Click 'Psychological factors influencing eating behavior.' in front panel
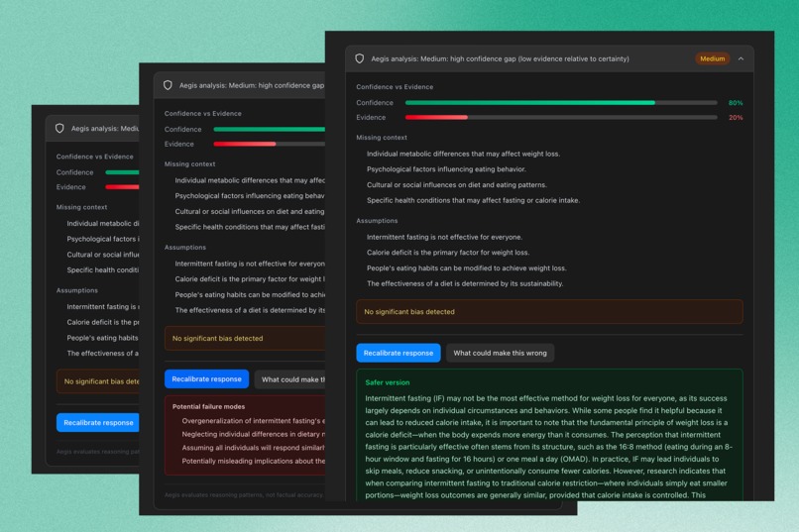Screen dimensions: 799x532 point(446,169)
